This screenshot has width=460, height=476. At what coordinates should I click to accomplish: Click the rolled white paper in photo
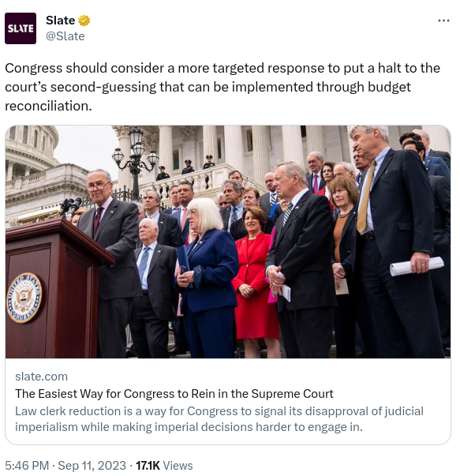click(x=417, y=266)
